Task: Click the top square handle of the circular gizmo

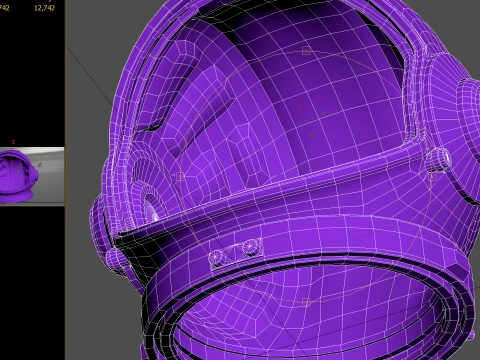Action: tap(306, 51)
